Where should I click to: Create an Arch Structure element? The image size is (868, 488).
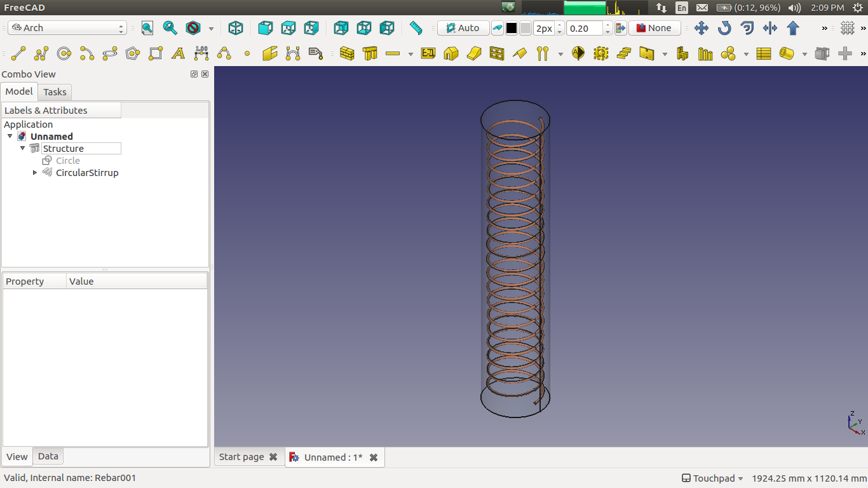click(x=370, y=53)
